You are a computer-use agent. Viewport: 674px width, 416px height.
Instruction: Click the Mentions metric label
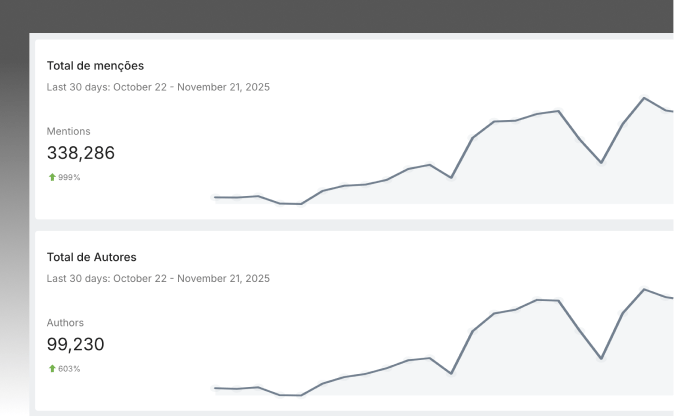click(x=68, y=131)
